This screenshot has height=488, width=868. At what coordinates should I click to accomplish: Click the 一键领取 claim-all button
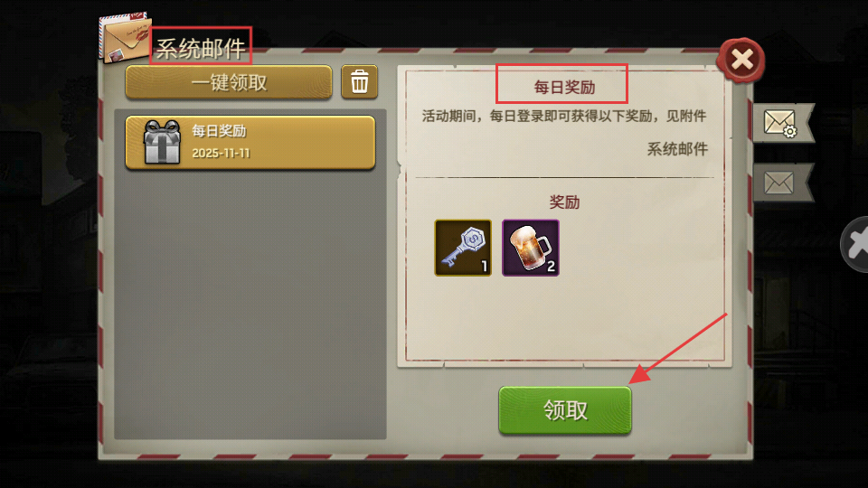[x=229, y=82]
